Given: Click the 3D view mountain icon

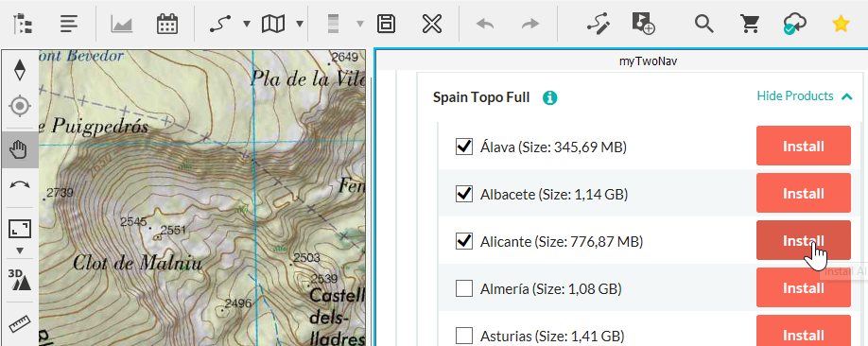Looking at the screenshot, I should [20, 280].
